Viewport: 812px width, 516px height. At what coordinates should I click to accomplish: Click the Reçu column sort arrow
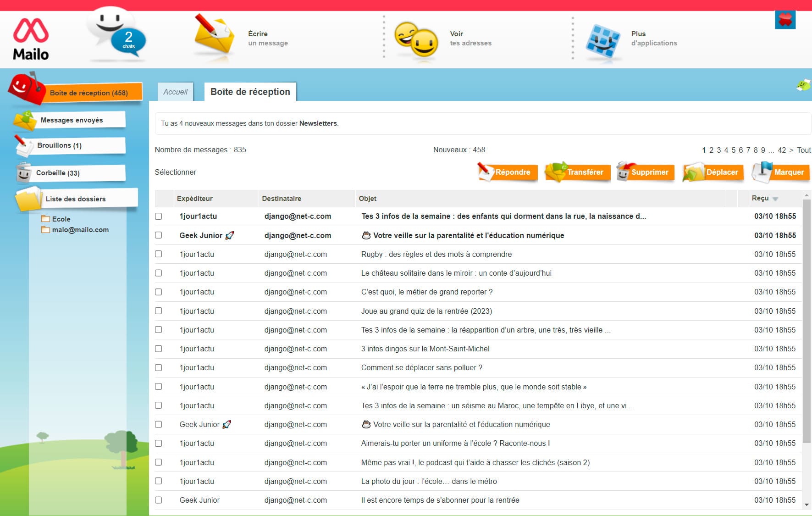pyautogui.click(x=775, y=198)
